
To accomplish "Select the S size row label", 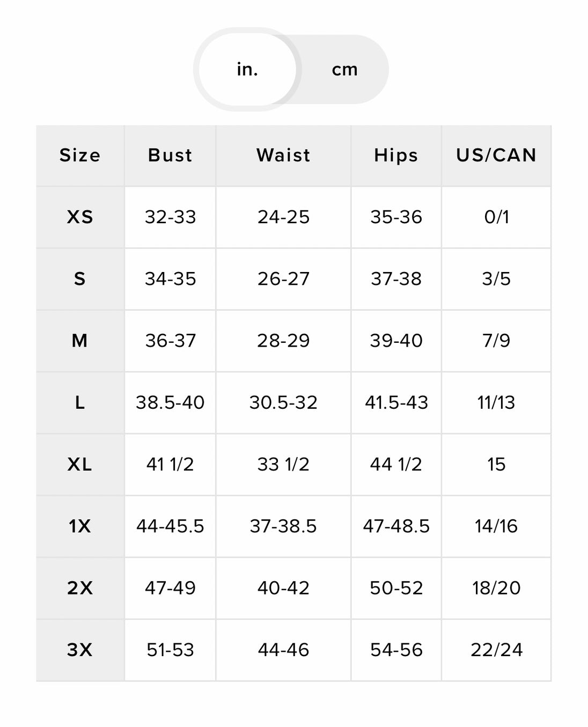I will tap(80, 279).
